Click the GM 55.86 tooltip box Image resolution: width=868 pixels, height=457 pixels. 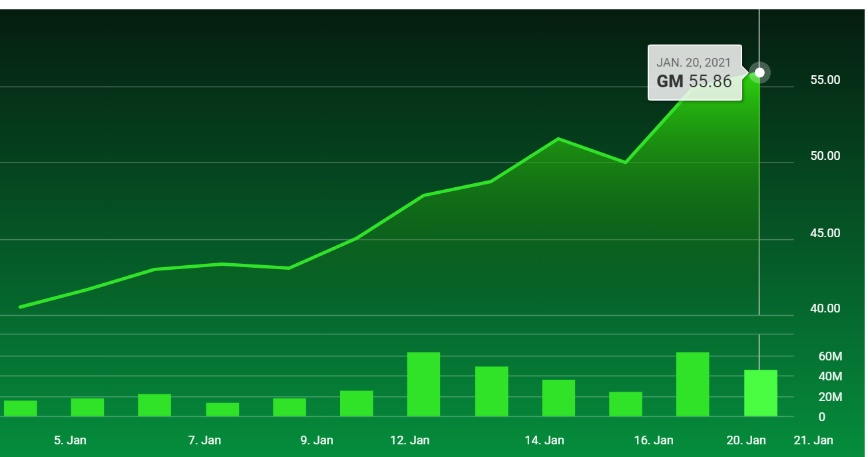pyautogui.click(x=694, y=73)
